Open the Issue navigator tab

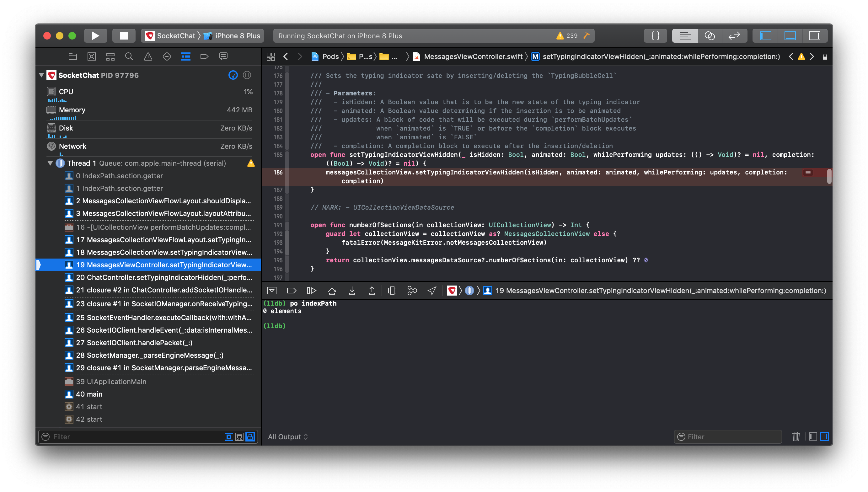click(x=148, y=56)
